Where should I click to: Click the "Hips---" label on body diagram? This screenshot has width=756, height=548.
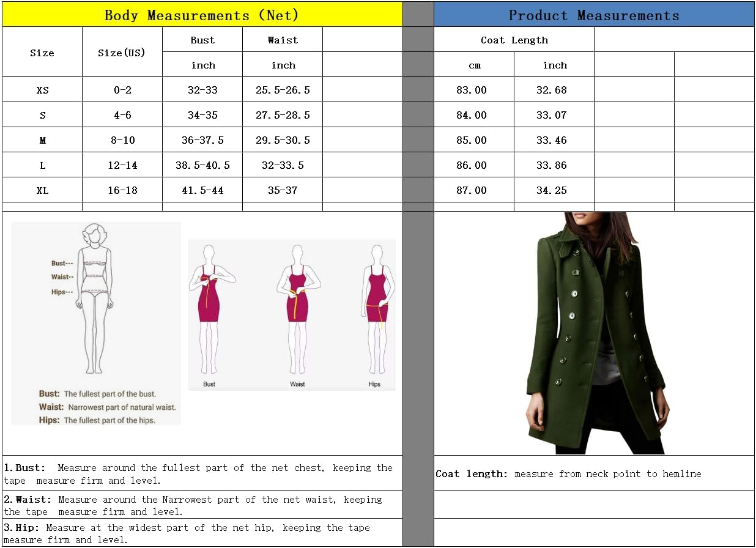pyautogui.click(x=62, y=292)
